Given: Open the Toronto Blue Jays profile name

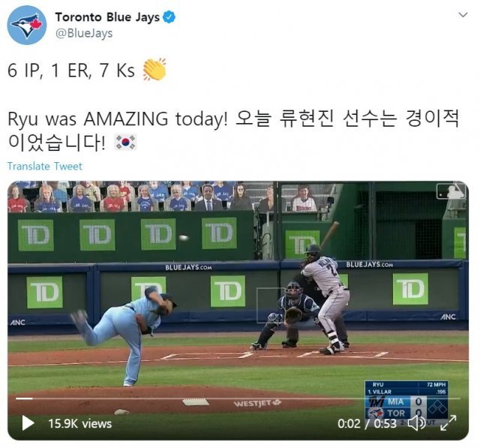Looking at the screenshot, I should [x=107, y=17].
